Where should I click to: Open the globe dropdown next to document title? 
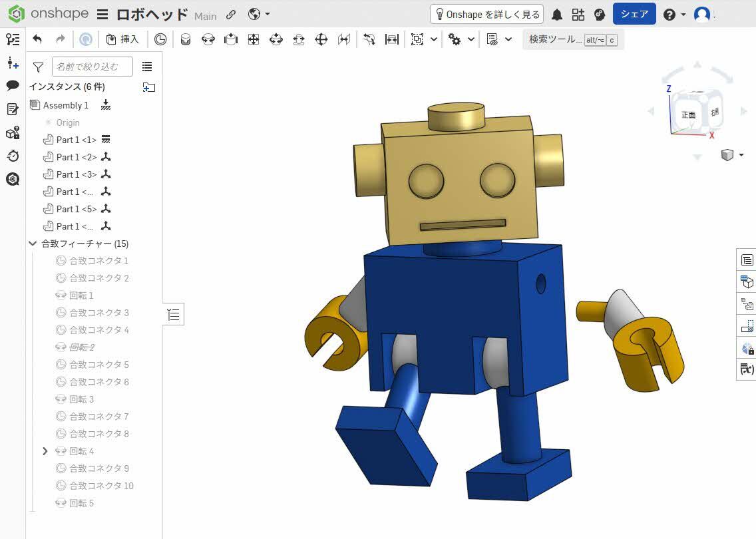point(258,14)
